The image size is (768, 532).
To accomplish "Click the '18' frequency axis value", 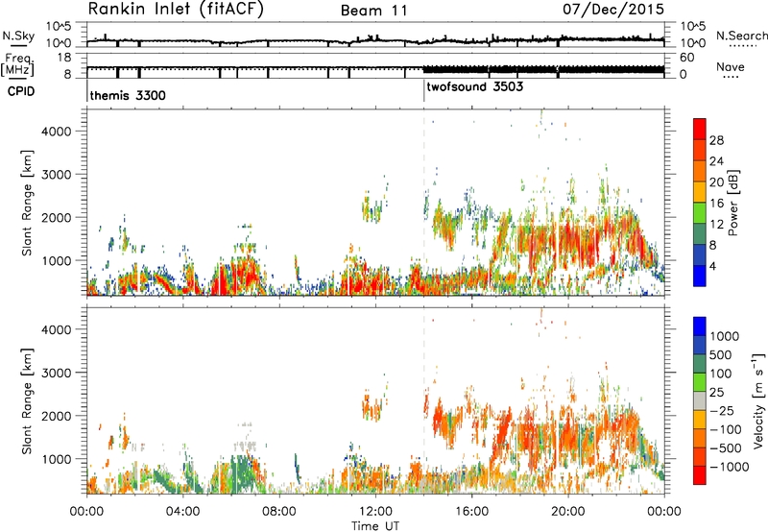I will (64, 58).
